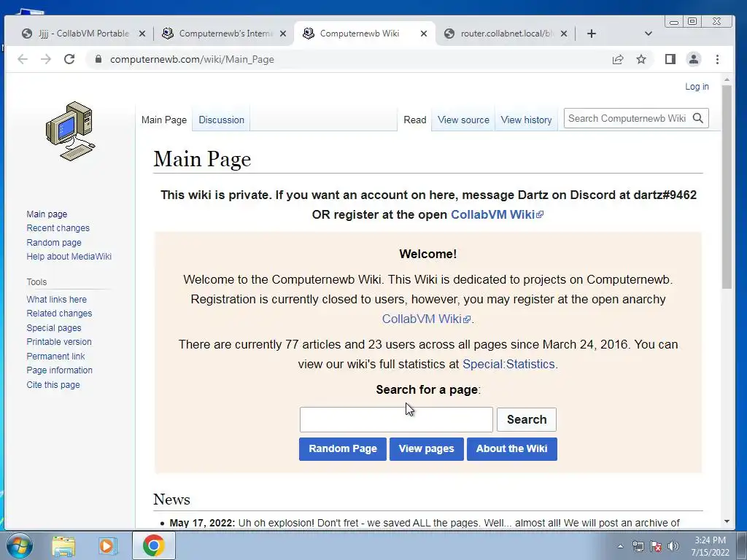Click the Computernewb computer logo
The width and height of the screenshot is (747, 560).
click(x=71, y=131)
